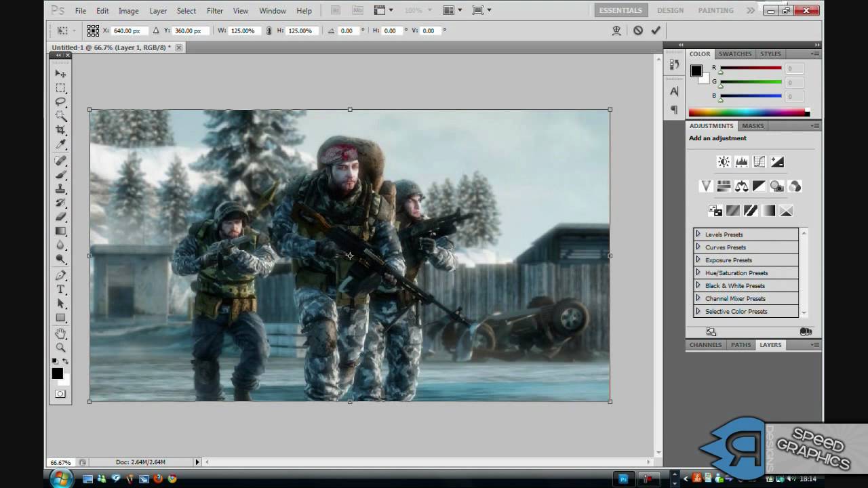Add a Black & White adjustment
868x488 pixels.
759,186
